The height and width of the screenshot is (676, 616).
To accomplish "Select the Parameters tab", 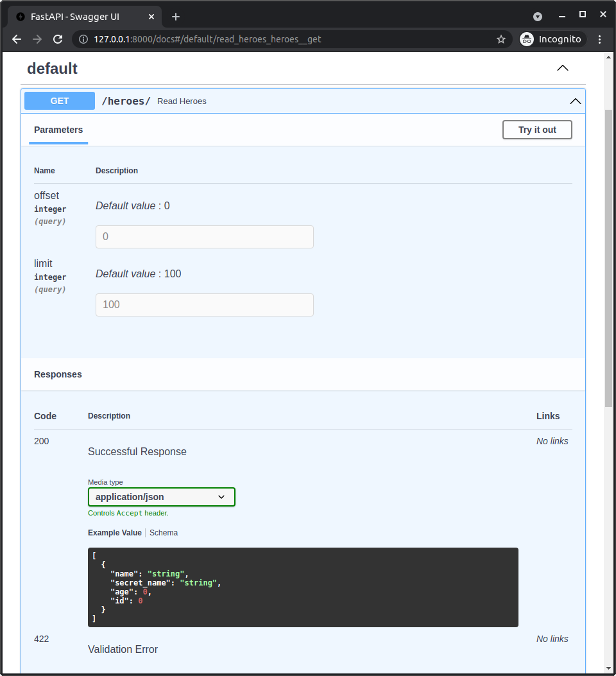I will point(58,130).
